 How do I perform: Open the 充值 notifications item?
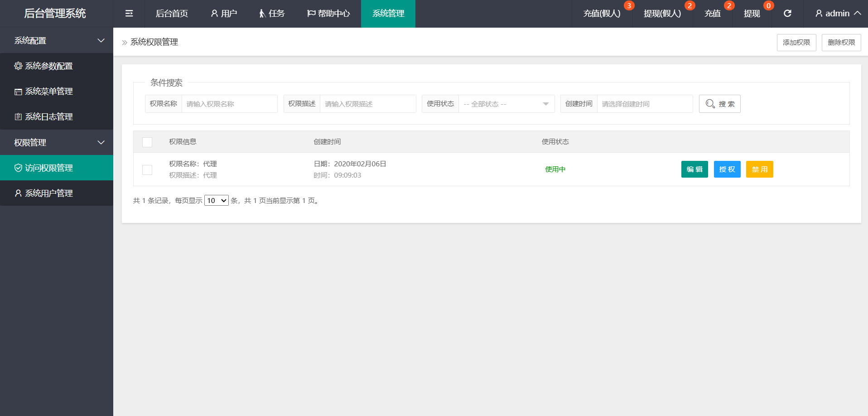pos(713,14)
